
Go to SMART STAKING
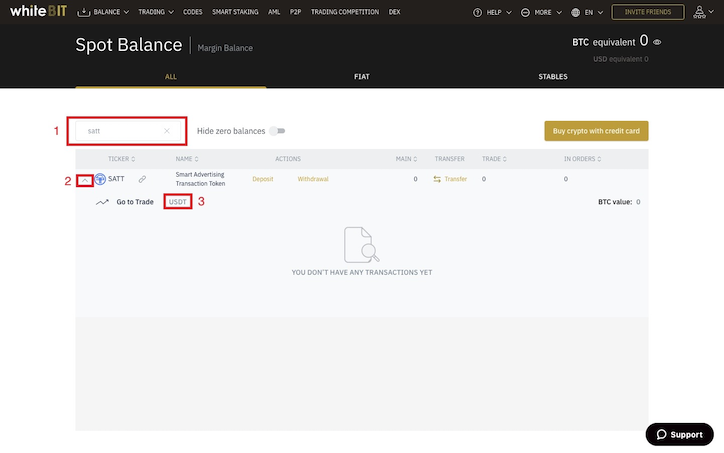(235, 12)
